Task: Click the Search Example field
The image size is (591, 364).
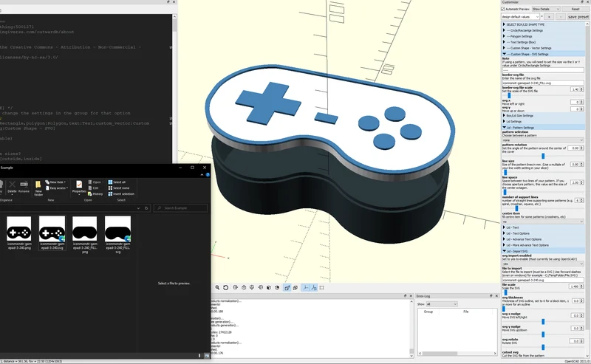Action: tap(180, 208)
